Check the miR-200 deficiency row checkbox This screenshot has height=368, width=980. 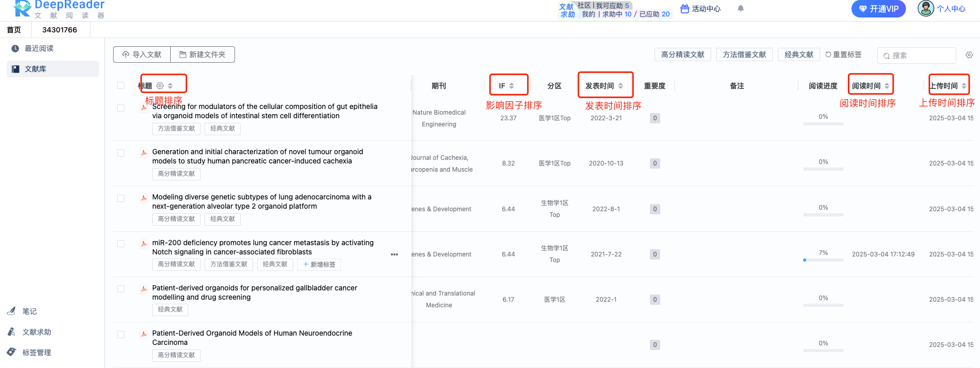coord(121,244)
